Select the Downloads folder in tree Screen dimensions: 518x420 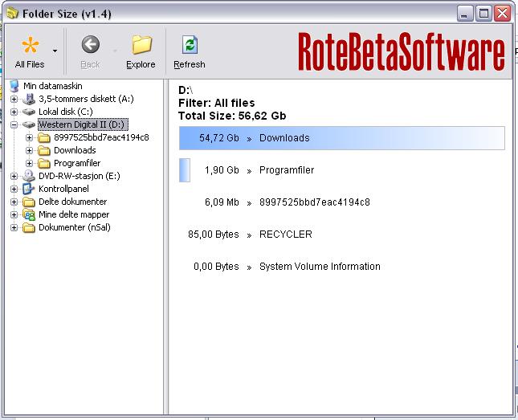pos(74,150)
